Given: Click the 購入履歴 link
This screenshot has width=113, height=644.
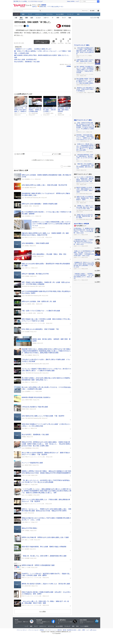Looking at the screenshot, I should click(x=92, y=11).
